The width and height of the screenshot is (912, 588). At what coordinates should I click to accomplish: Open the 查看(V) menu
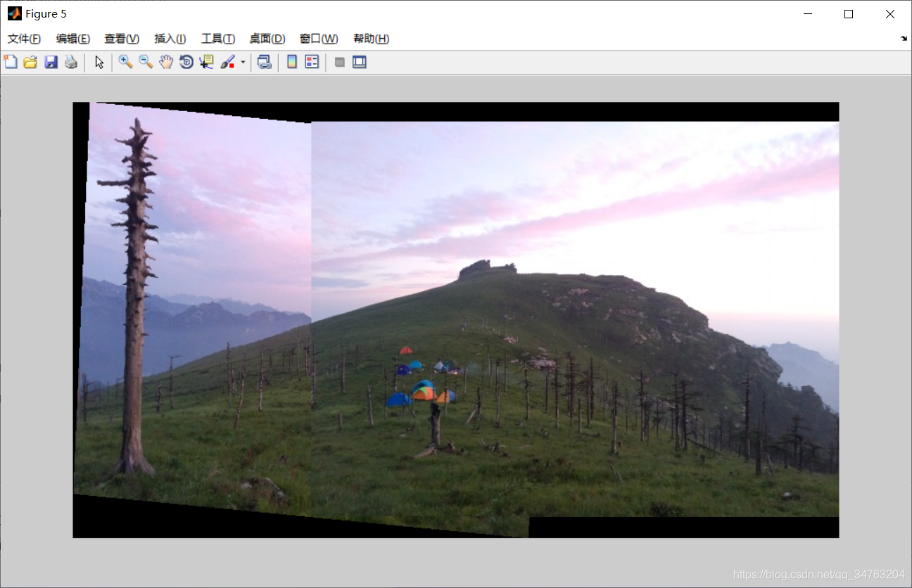pyautogui.click(x=122, y=39)
